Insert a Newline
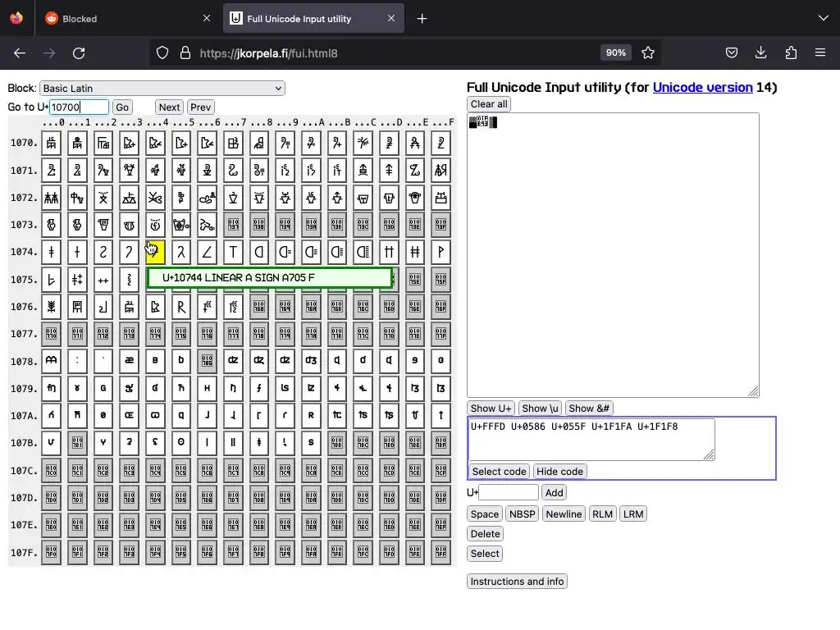840x630 pixels. click(564, 514)
